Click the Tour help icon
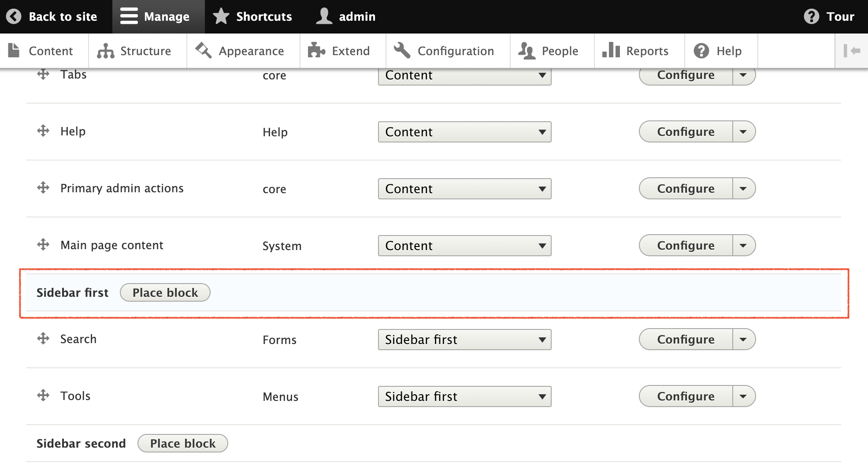This screenshot has height=471, width=868. click(811, 17)
